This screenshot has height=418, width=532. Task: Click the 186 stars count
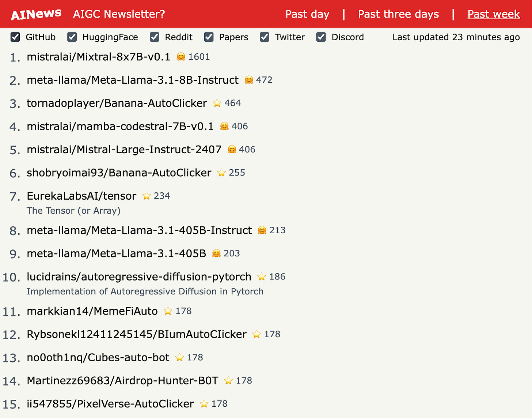pos(277,276)
